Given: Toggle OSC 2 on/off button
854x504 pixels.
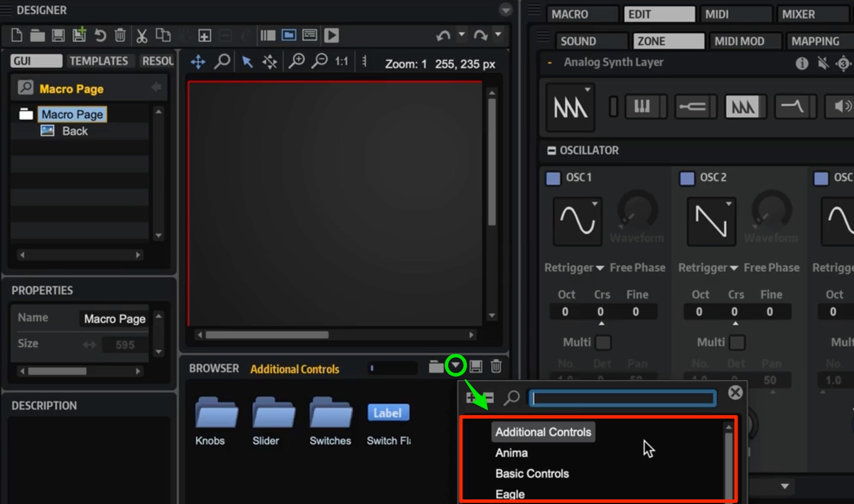Looking at the screenshot, I should tap(687, 178).
